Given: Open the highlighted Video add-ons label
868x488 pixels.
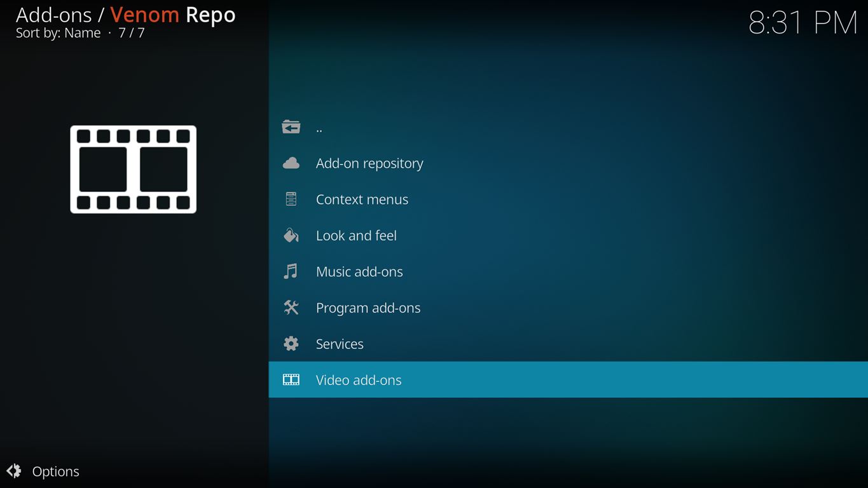Looking at the screenshot, I should point(359,380).
